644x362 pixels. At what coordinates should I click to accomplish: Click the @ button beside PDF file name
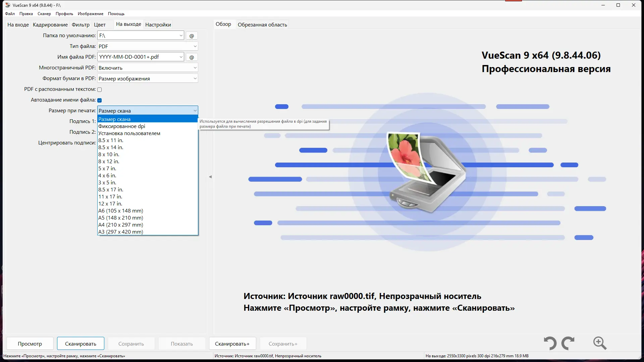click(x=192, y=57)
